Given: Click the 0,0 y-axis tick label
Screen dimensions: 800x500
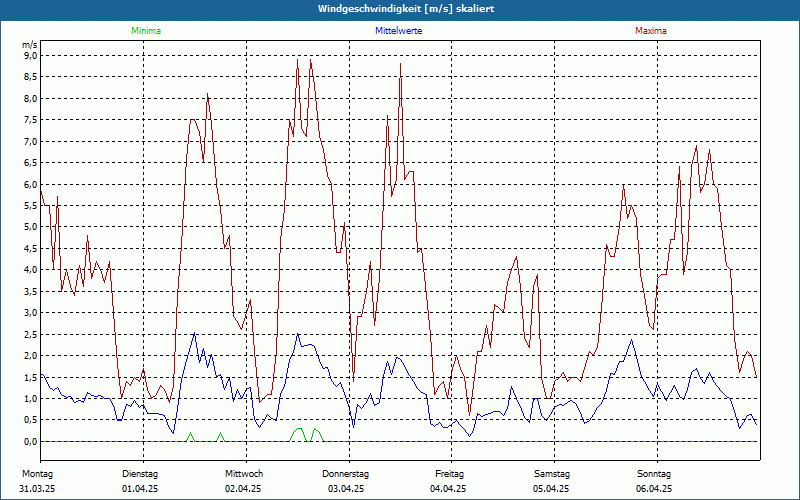Looking at the screenshot, I should pos(30,441).
